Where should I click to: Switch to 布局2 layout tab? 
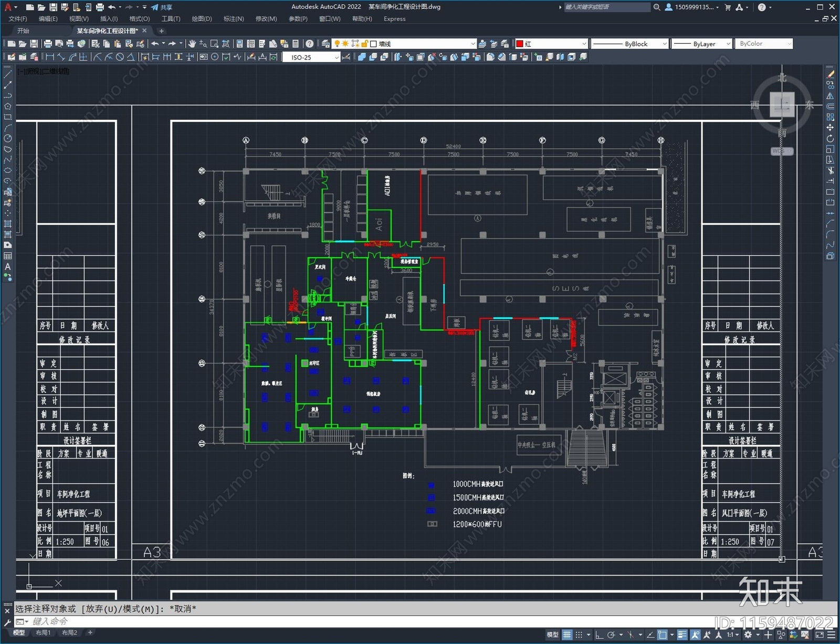pos(69,632)
